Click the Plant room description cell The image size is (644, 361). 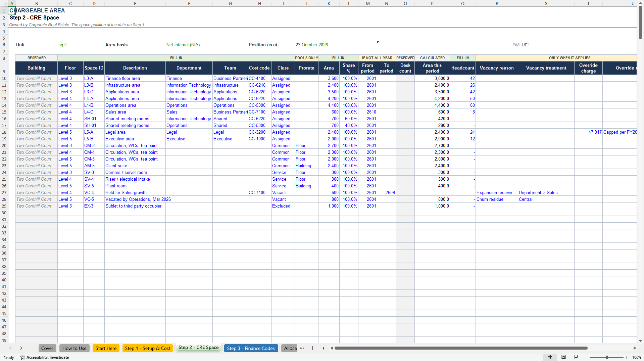tap(135, 186)
